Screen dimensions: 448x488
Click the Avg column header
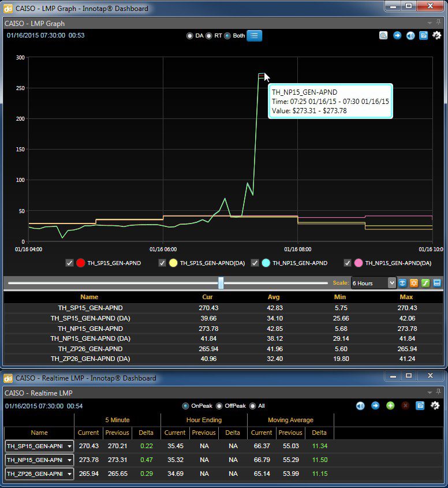click(x=274, y=297)
